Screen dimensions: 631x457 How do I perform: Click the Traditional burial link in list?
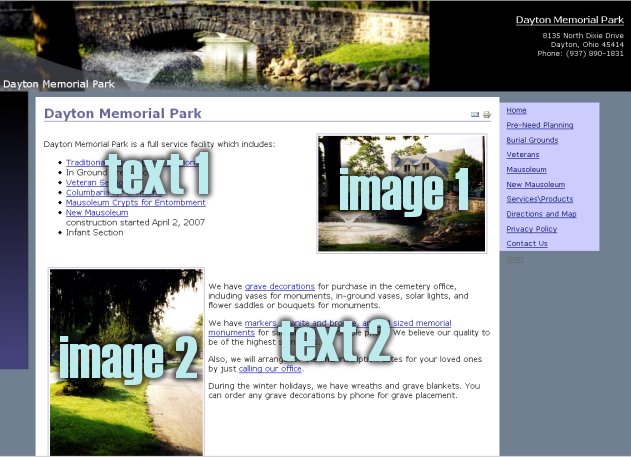click(131, 162)
